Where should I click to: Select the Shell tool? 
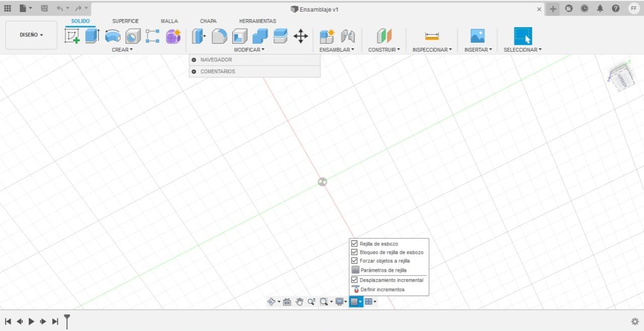click(239, 36)
